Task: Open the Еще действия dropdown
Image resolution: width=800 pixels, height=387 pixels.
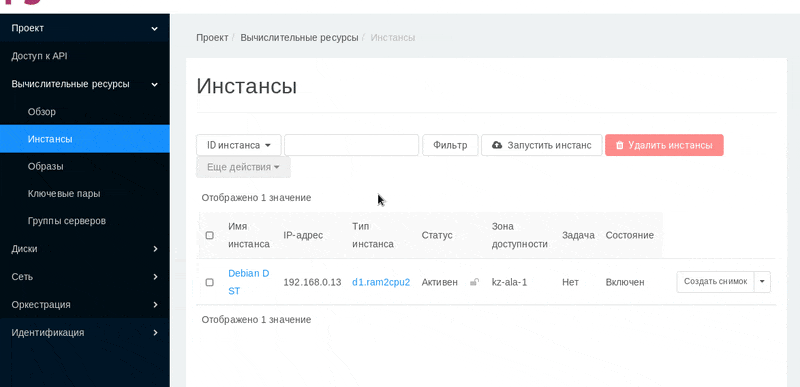Action: tap(243, 167)
